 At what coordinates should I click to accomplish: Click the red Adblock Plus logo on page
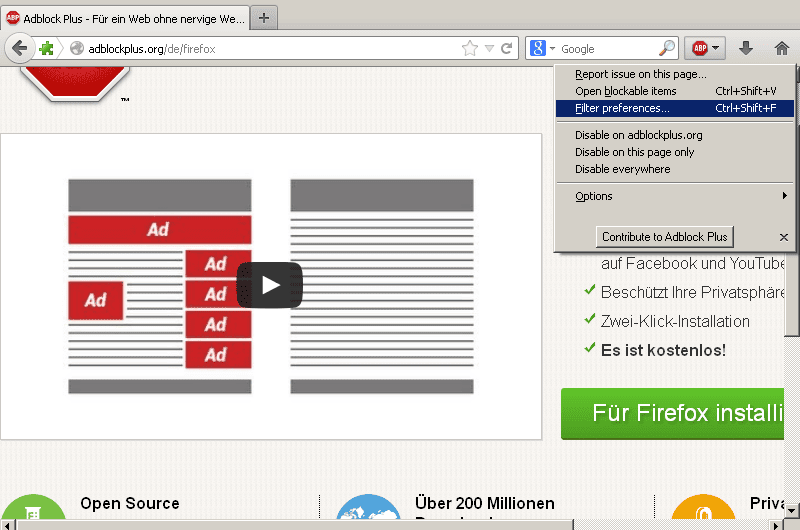coord(74,83)
